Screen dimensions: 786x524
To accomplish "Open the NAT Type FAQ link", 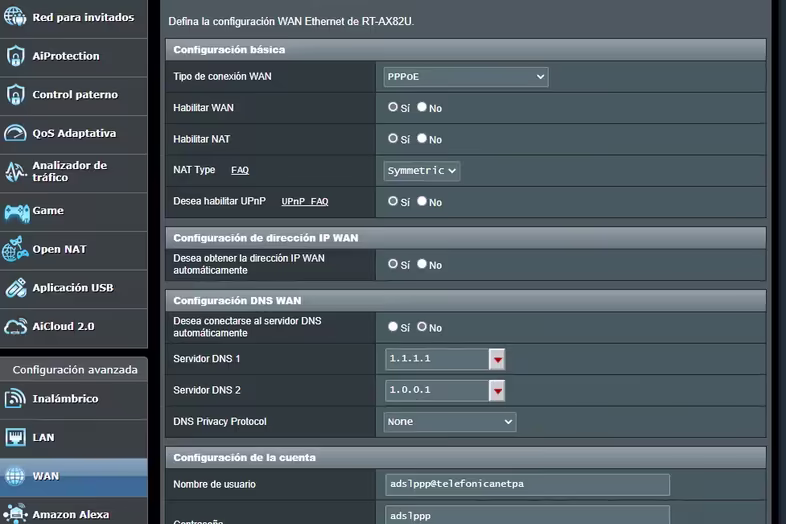I will [x=240, y=170].
